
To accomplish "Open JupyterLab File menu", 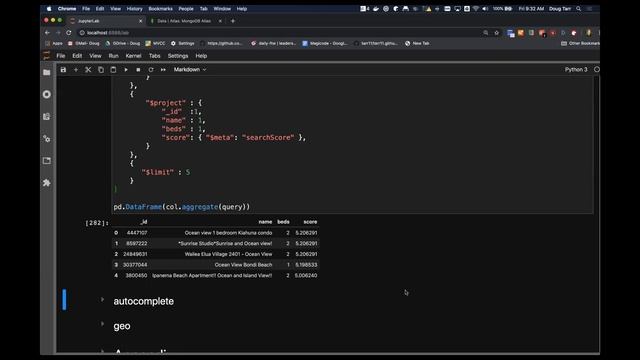I will click(61, 56).
